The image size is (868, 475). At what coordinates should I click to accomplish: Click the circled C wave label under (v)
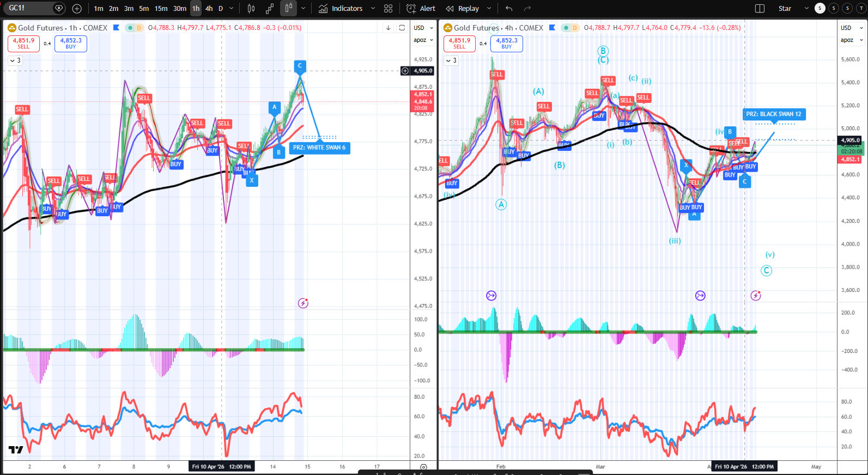[x=767, y=271]
